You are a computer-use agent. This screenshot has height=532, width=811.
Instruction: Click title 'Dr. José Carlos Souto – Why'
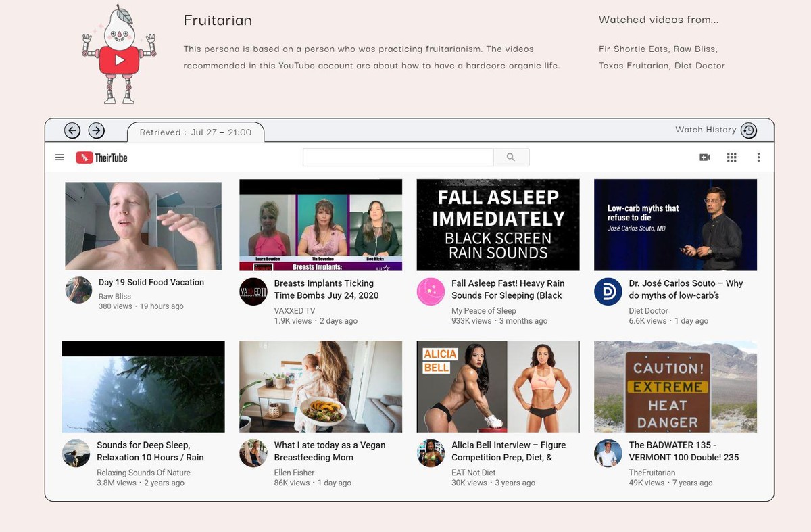coord(686,289)
